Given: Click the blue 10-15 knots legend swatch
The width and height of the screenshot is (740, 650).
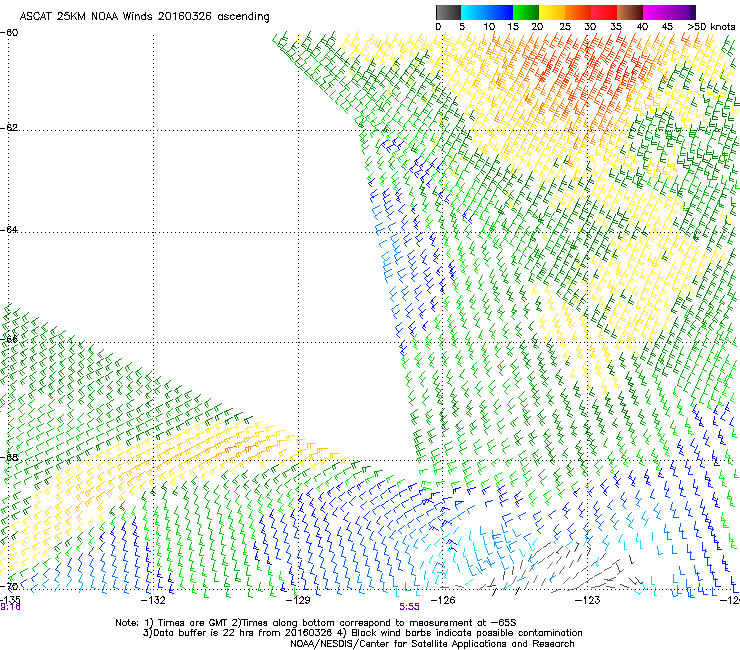Looking at the screenshot, I should click(500, 12).
